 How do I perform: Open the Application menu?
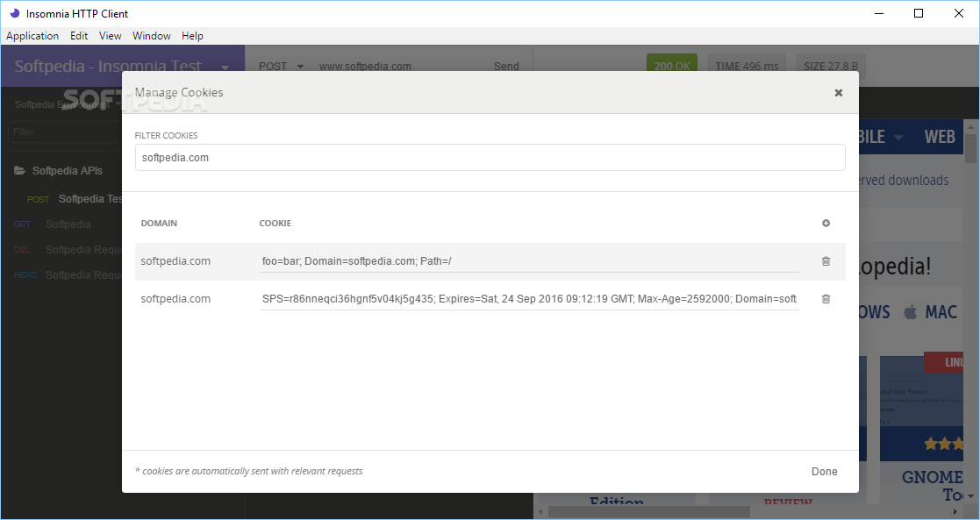32,36
